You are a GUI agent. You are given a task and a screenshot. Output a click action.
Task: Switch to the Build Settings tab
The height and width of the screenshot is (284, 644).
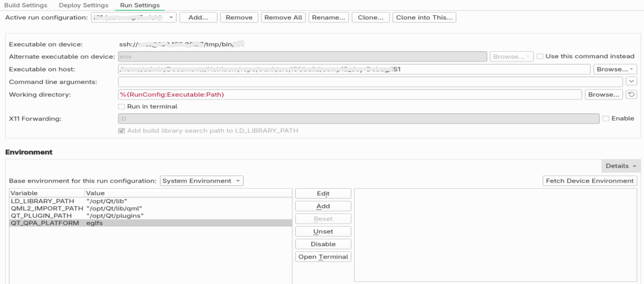[26, 5]
